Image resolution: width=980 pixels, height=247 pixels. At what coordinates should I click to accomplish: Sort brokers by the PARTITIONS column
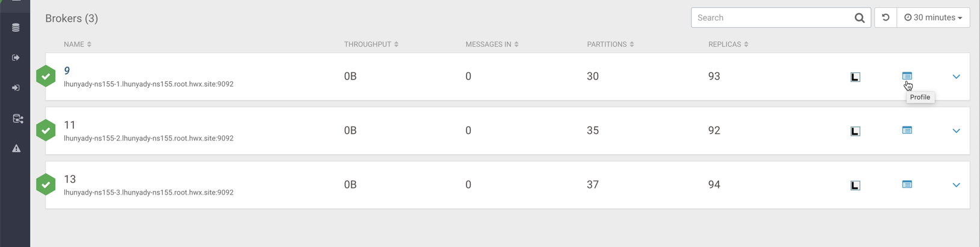(x=610, y=45)
